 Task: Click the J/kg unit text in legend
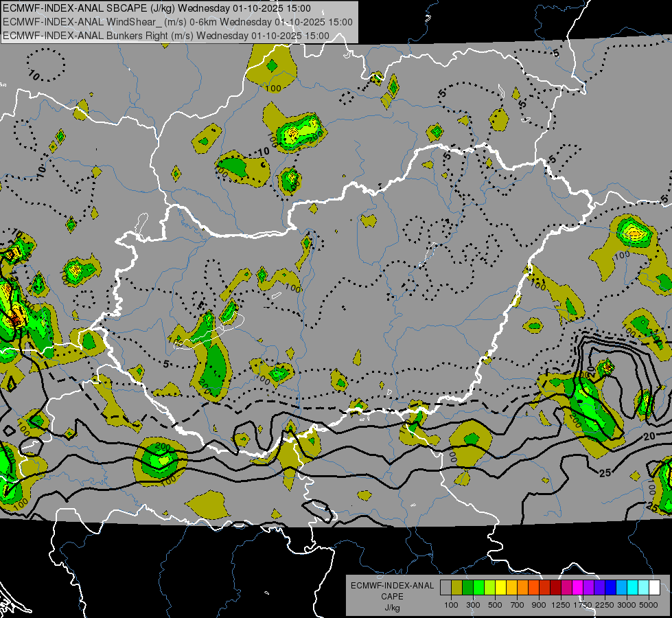point(392,608)
